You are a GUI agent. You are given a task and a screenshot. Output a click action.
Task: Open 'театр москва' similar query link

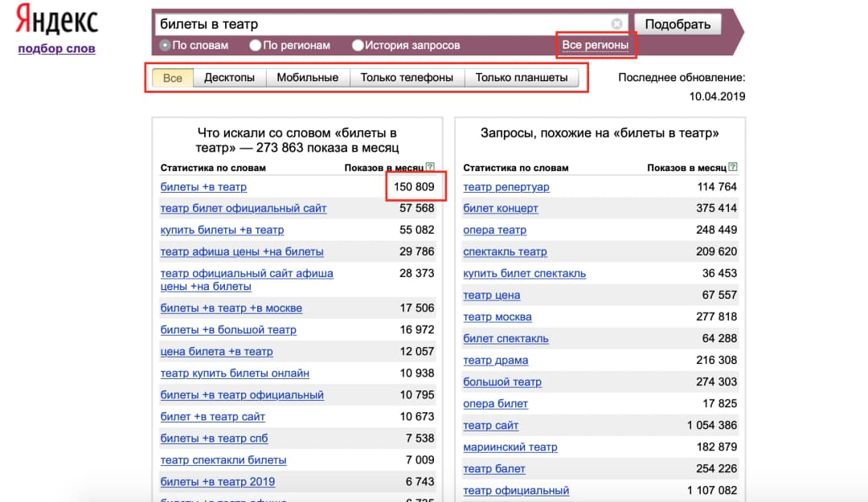[x=497, y=317]
